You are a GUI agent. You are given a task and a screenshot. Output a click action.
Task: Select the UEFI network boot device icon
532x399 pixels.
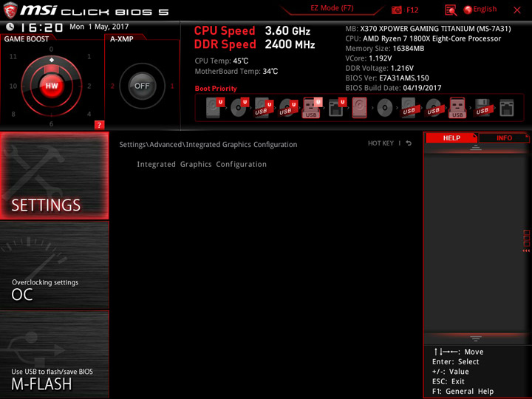coord(337,108)
